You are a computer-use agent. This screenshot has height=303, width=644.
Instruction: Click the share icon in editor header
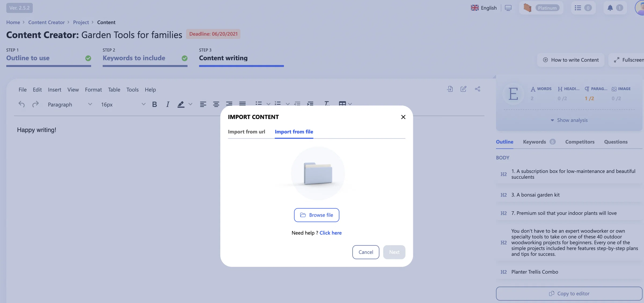(x=477, y=89)
